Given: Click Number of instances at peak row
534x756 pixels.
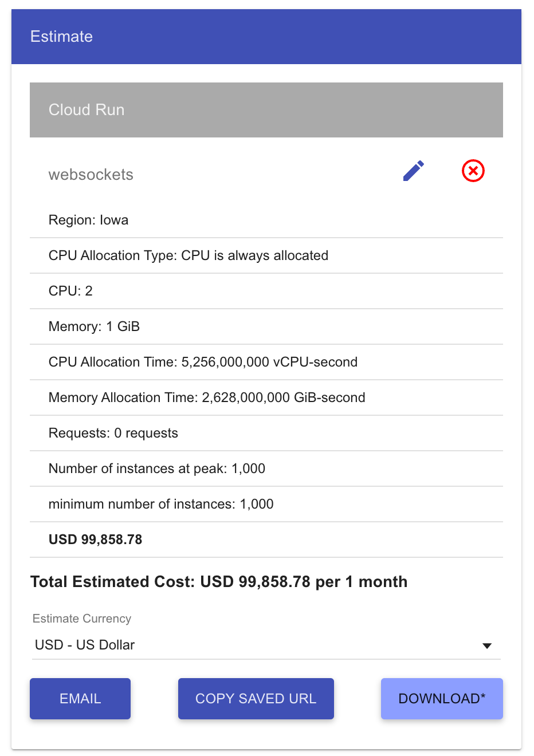Looking at the screenshot, I should (x=157, y=468).
